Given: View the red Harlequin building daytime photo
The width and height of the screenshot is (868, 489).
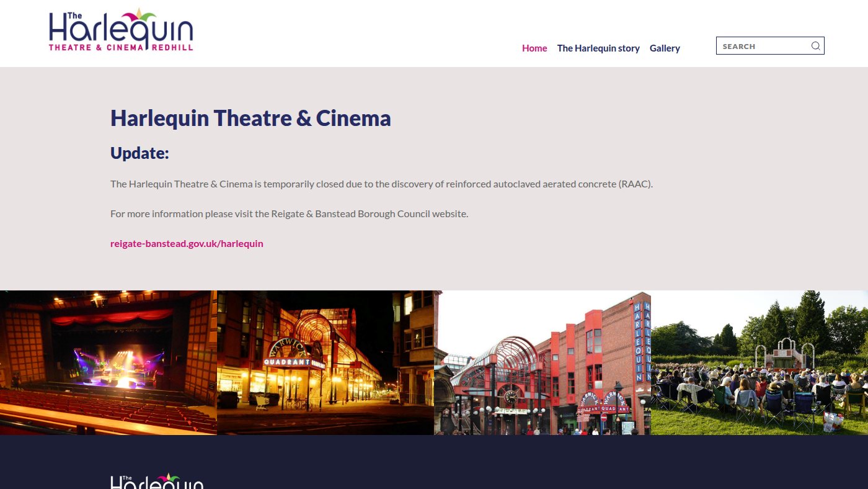Looking at the screenshot, I should click(542, 362).
